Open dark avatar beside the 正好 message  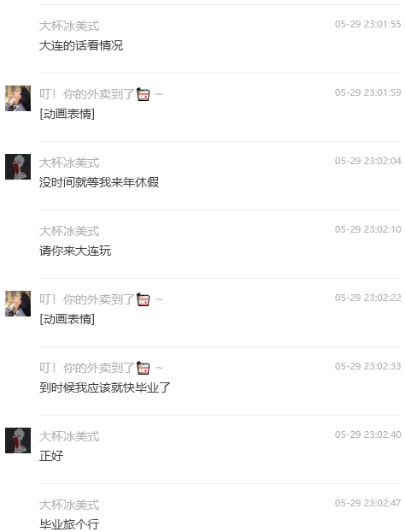tap(18, 440)
